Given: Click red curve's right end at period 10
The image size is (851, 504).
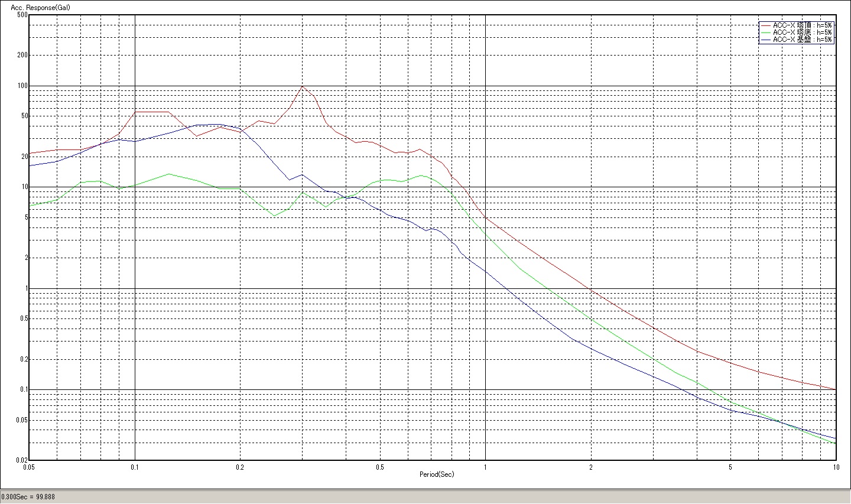Looking at the screenshot, I should pos(835,389).
